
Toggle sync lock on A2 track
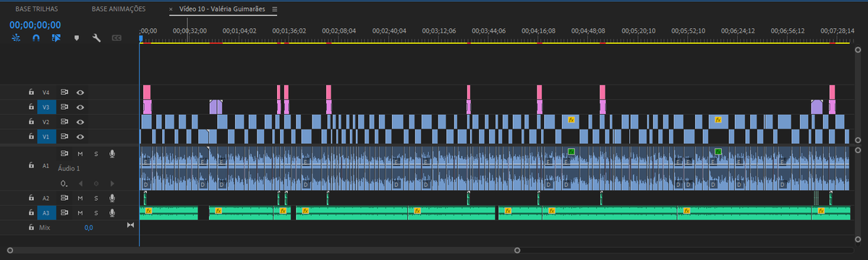(64, 198)
